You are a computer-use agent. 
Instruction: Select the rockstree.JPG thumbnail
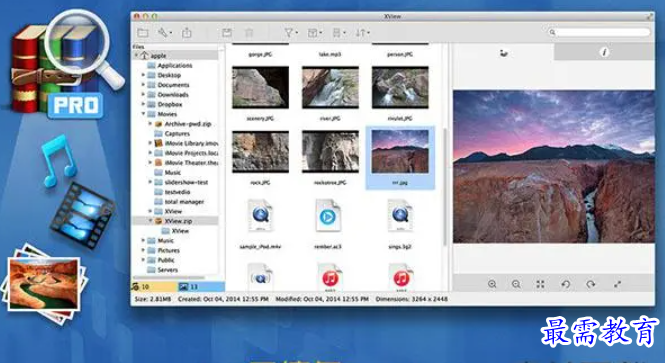[x=330, y=152]
